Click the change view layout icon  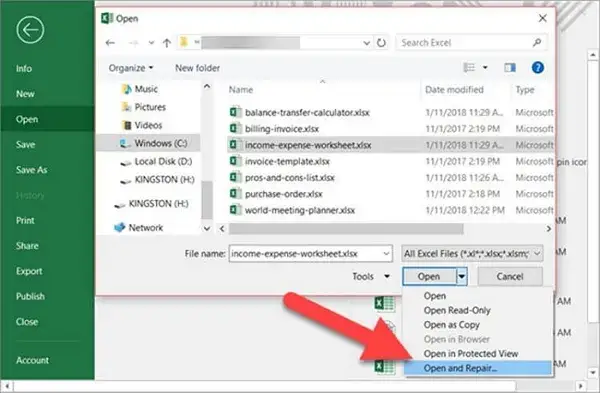[469, 68]
